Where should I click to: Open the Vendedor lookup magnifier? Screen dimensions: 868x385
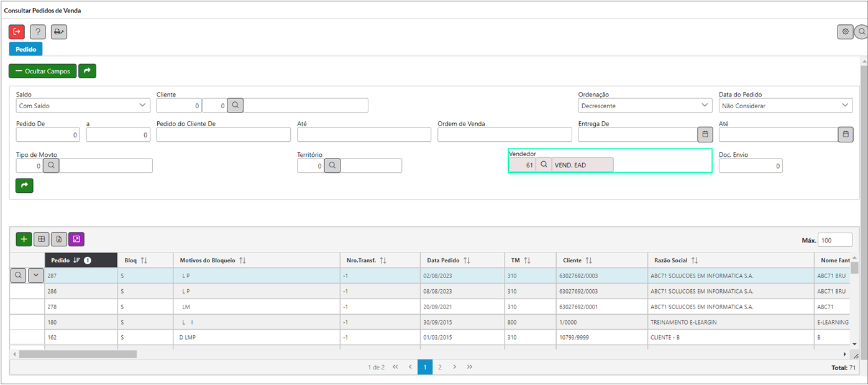coord(544,165)
